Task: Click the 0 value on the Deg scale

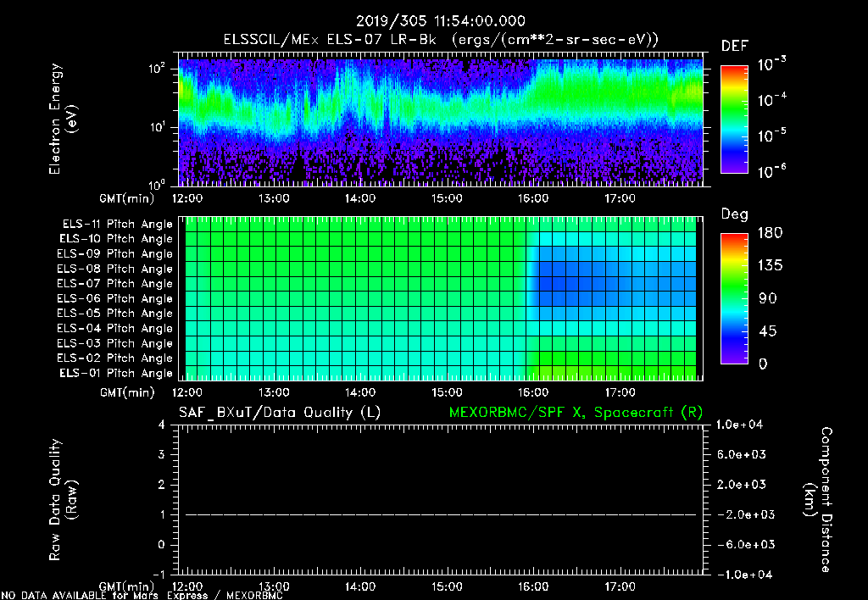Action: click(763, 364)
